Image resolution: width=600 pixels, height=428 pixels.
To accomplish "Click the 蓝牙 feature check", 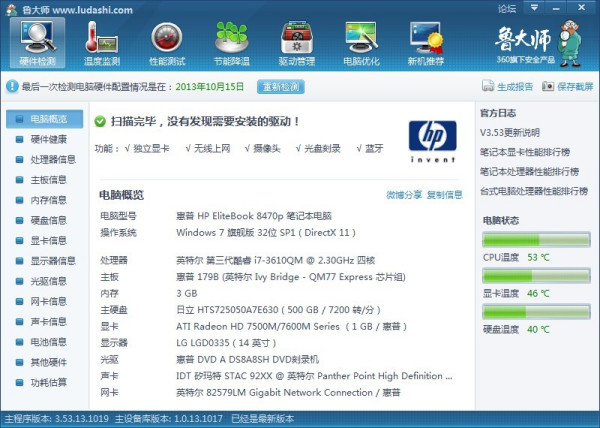I will click(x=370, y=148).
